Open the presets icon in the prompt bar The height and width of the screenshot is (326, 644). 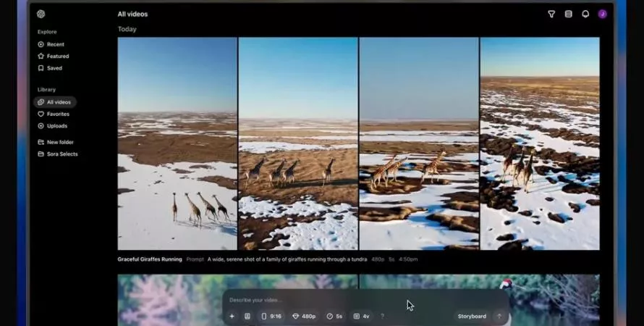(x=247, y=316)
